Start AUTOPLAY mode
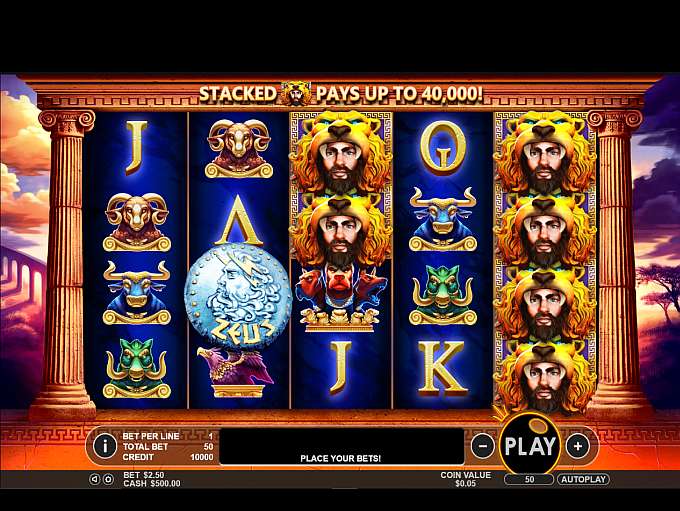The image size is (680, 511). [583, 479]
